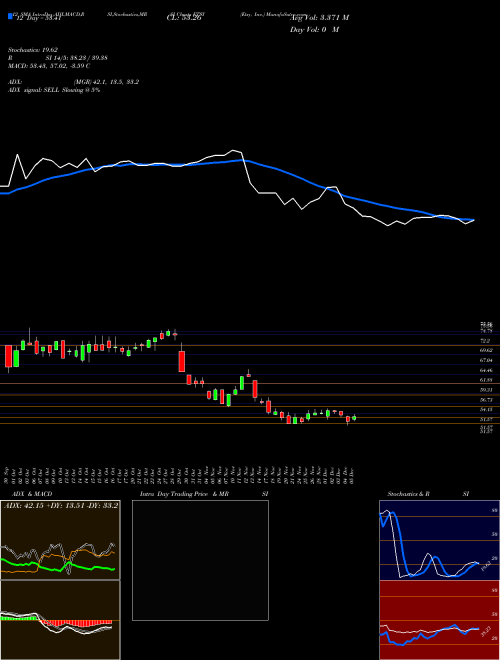
Task: Click the 'ADX: 42.15 +DY: 13.51 -DY: 33.2' header
Action: point(61,505)
